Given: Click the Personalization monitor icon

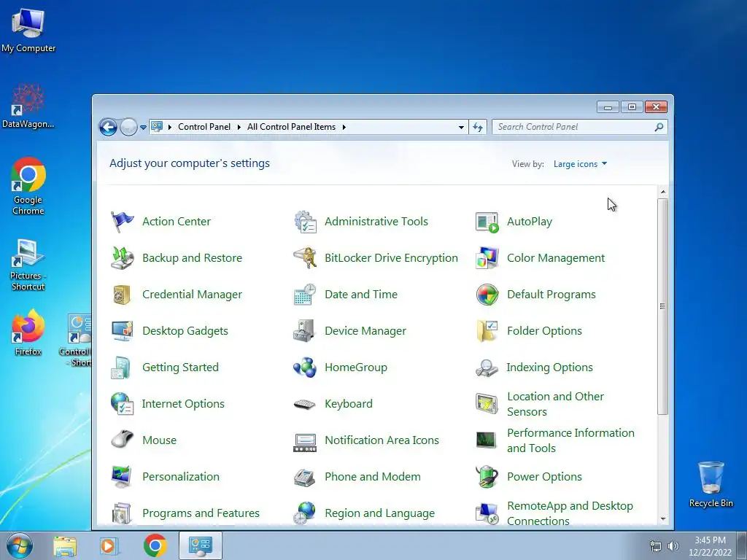Looking at the screenshot, I should tap(122, 477).
